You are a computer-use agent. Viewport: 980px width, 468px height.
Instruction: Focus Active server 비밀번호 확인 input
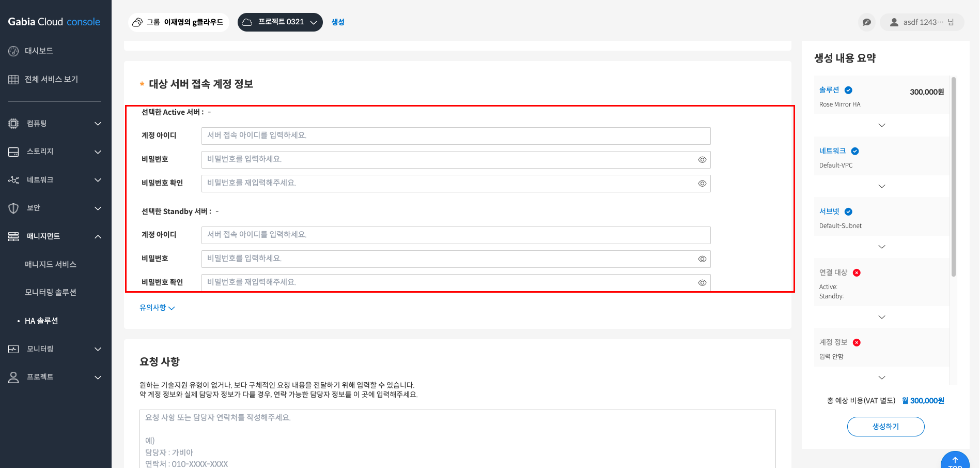pyautogui.click(x=456, y=184)
